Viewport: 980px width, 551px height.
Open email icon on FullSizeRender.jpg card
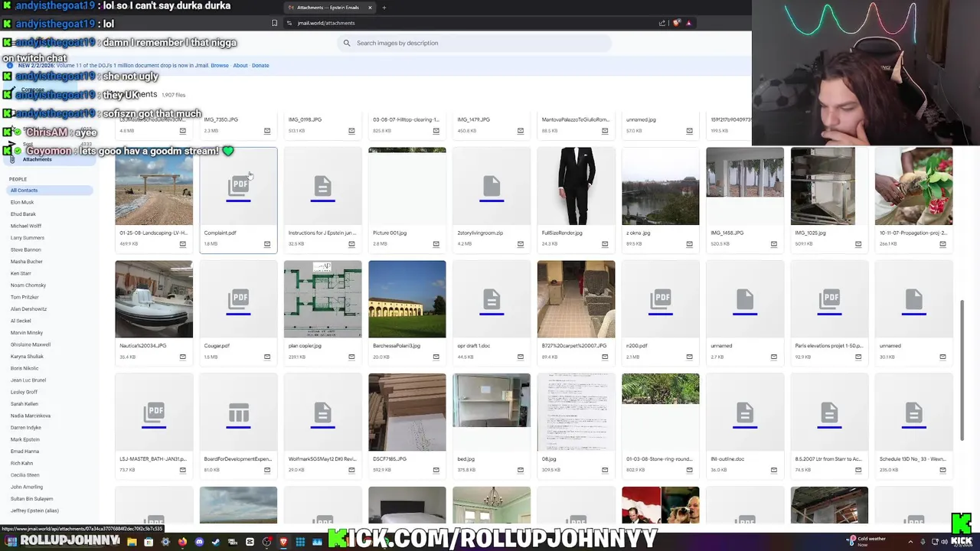(605, 244)
